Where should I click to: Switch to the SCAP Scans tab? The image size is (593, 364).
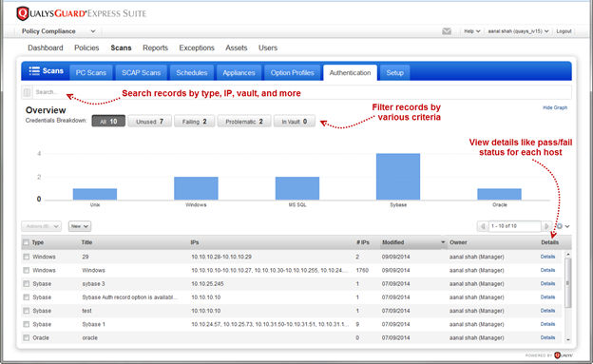141,72
